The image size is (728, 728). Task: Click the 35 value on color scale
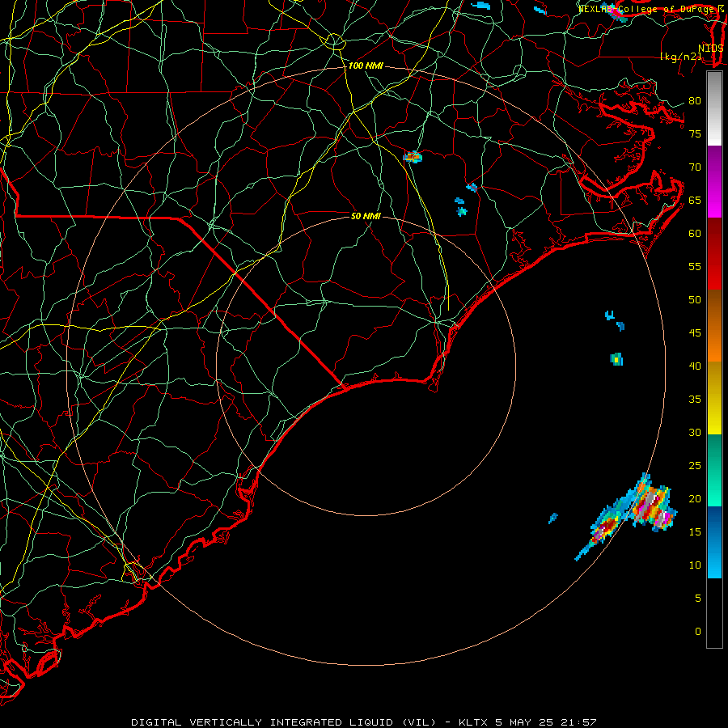[695, 400]
